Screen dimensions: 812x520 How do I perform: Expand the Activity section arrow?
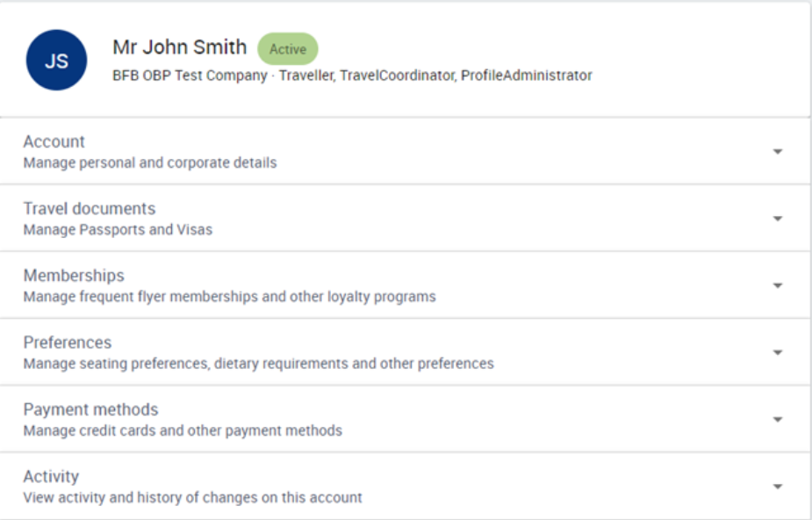[777, 486]
